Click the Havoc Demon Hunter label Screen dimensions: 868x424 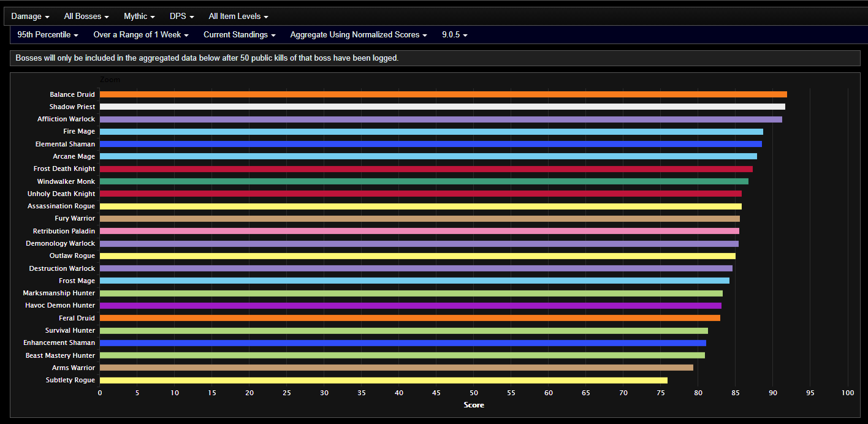(x=60, y=306)
